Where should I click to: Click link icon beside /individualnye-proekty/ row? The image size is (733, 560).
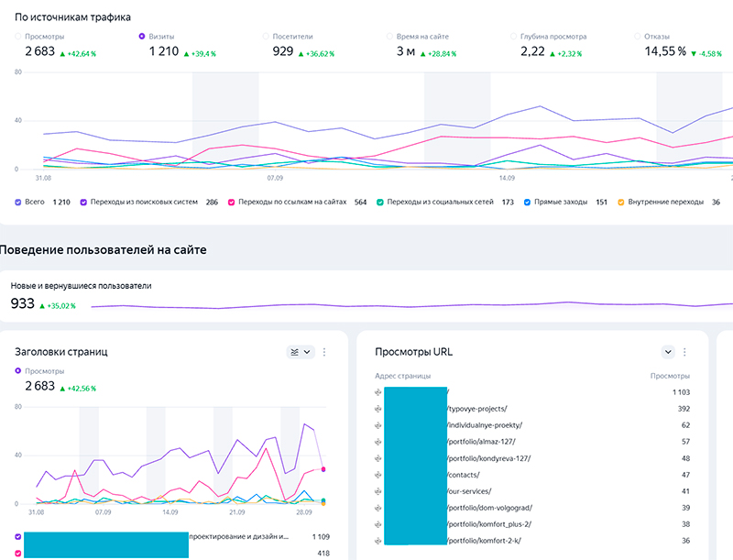tap(378, 425)
